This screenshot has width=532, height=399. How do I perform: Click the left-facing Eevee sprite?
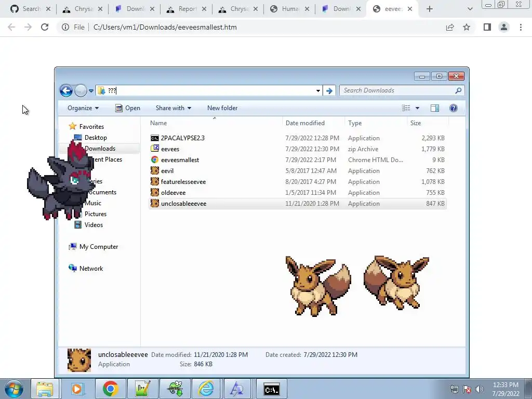(318, 286)
